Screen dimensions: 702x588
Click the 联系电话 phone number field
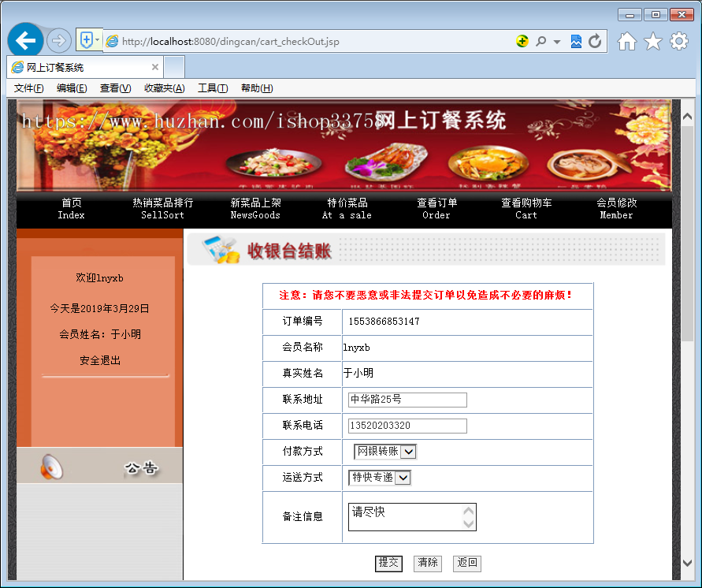point(407,426)
